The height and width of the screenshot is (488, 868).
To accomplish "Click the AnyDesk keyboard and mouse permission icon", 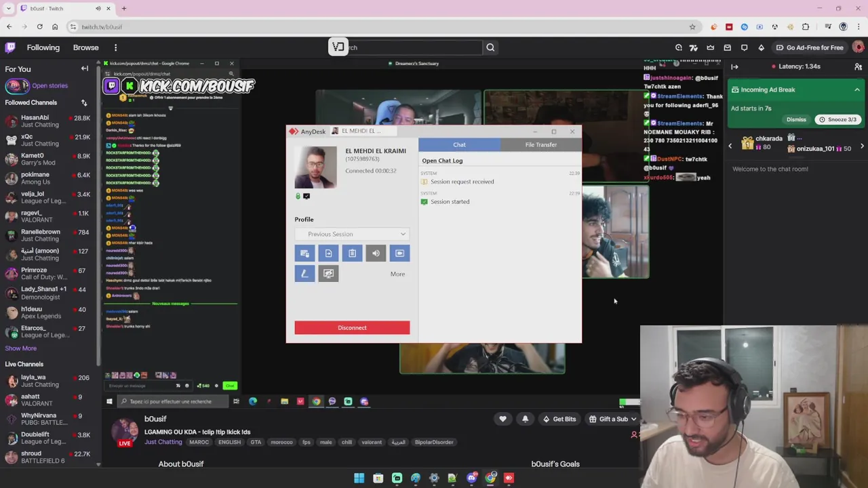I will click(x=304, y=253).
